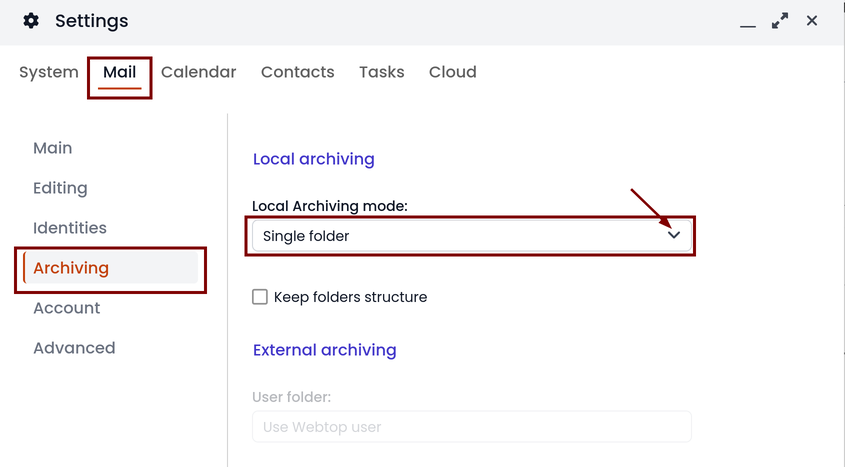Screen dimensions: 845x467
Task: Open the Identities section
Action: [70, 228]
